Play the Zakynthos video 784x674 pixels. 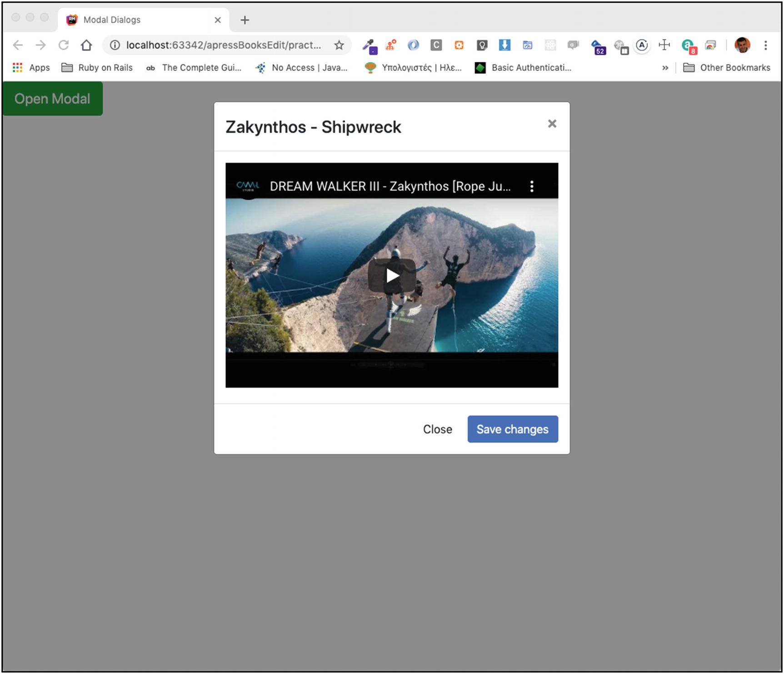[392, 275]
